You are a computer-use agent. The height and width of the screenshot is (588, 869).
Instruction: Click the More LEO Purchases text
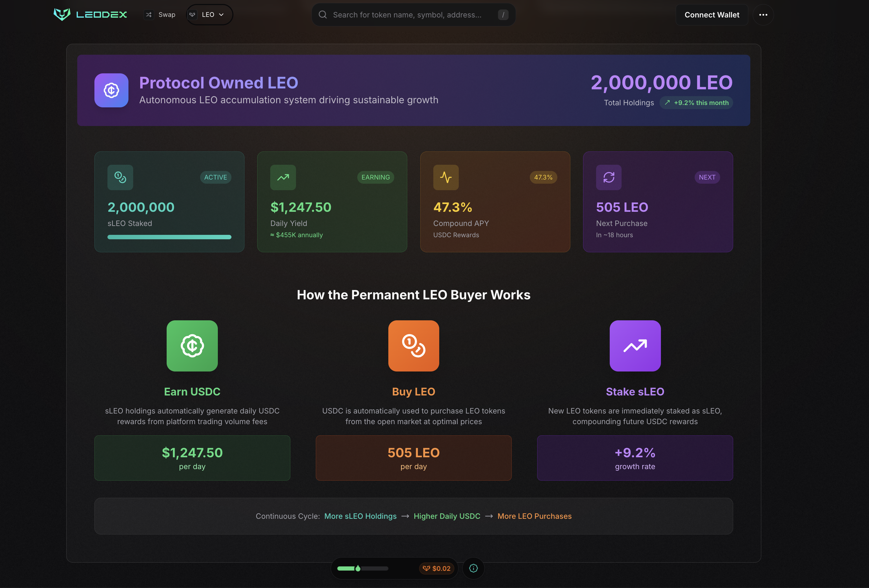pyautogui.click(x=534, y=516)
